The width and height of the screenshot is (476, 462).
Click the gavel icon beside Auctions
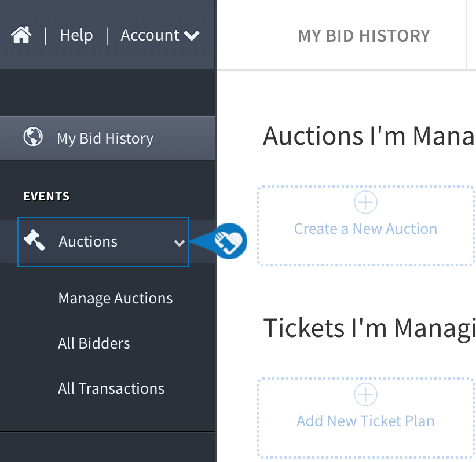(34, 240)
